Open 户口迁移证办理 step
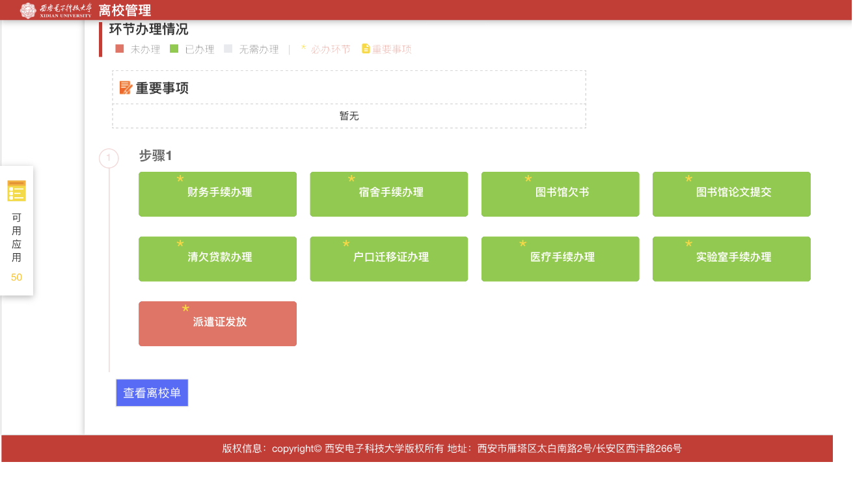 pos(389,259)
